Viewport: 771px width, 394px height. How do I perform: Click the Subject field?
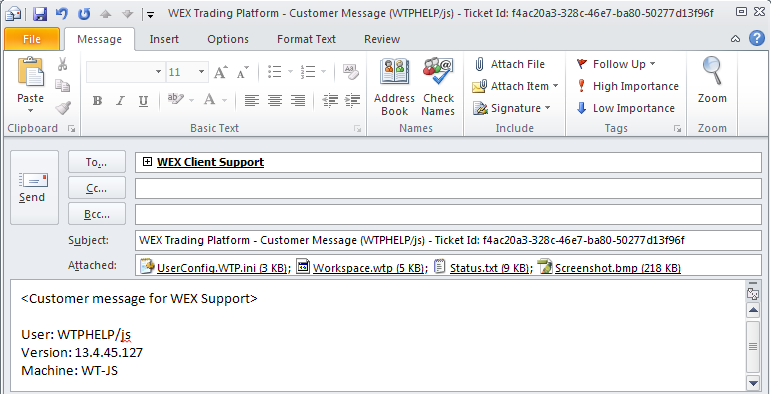pos(448,241)
